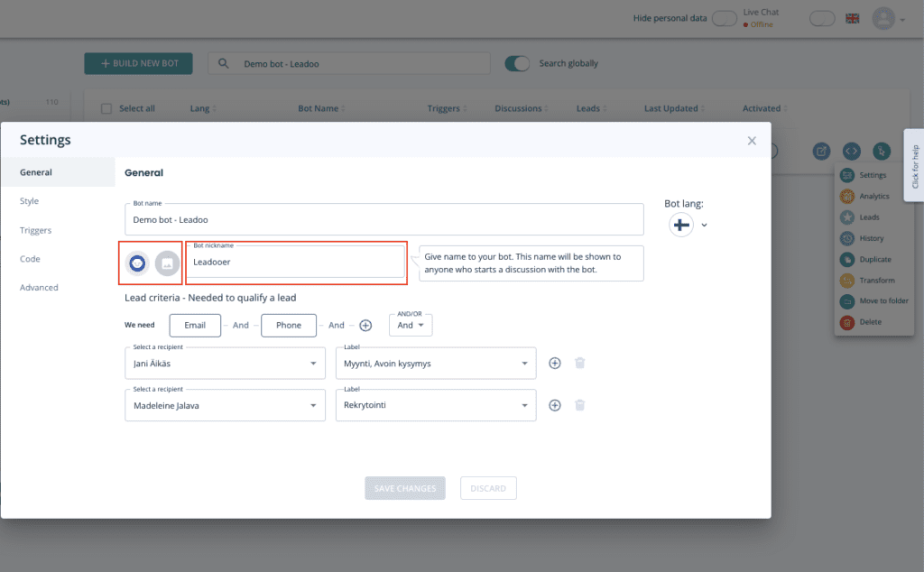Click the bot avatar icon with blue ring
Image resolution: width=924 pixels, height=572 pixels.
[136, 263]
